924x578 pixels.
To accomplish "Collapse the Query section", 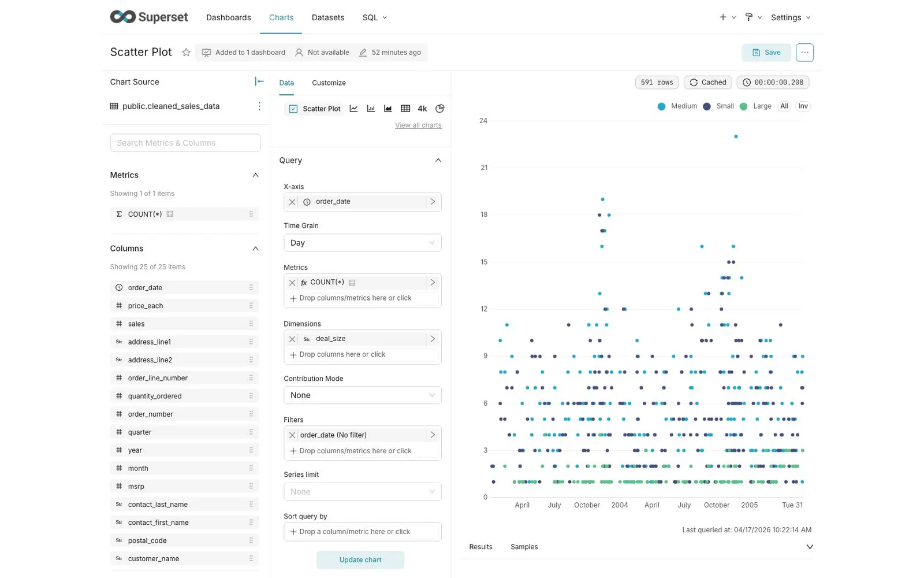I will click(x=438, y=161).
